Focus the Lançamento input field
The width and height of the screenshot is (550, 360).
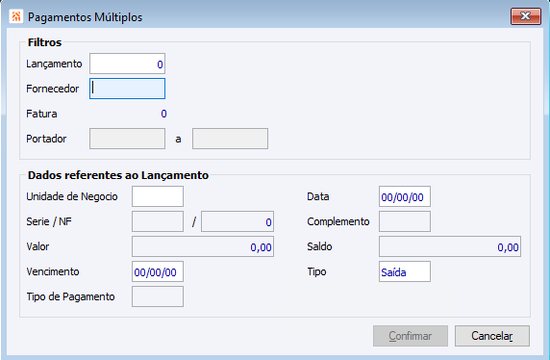(127, 64)
